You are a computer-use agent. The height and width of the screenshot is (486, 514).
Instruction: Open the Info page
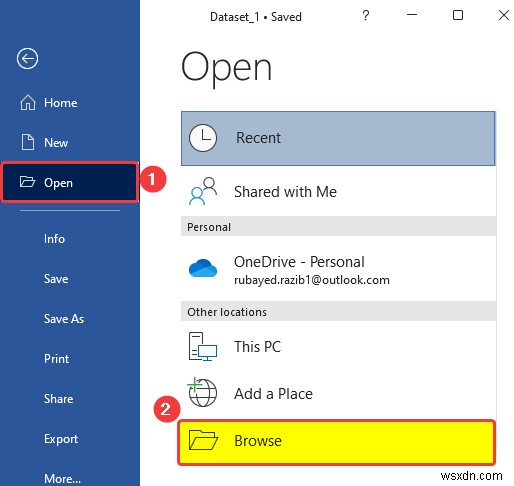pyautogui.click(x=54, y=239)
